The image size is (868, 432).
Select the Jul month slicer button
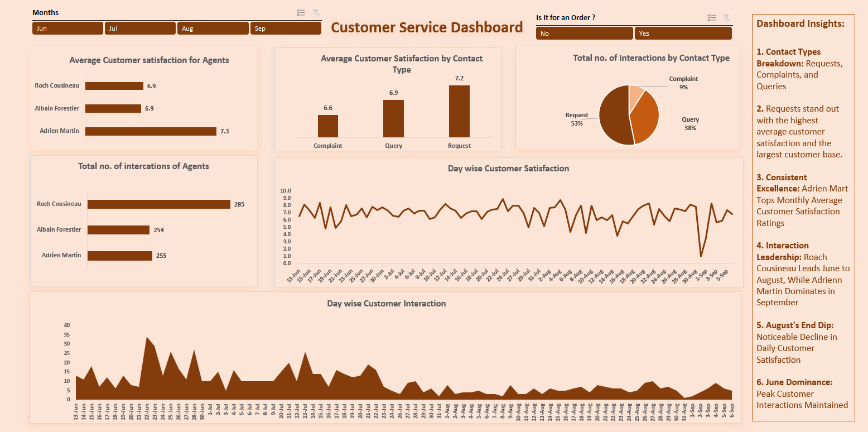(140, 28)
